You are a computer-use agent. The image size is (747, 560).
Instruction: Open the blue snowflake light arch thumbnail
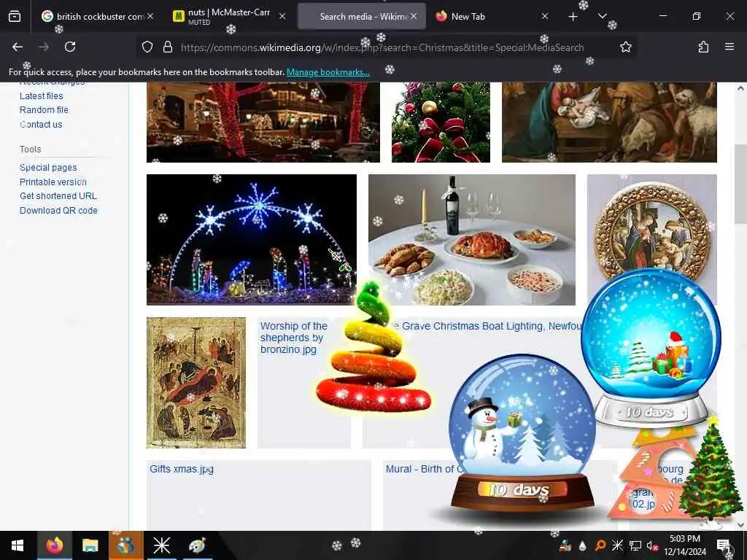252,239
